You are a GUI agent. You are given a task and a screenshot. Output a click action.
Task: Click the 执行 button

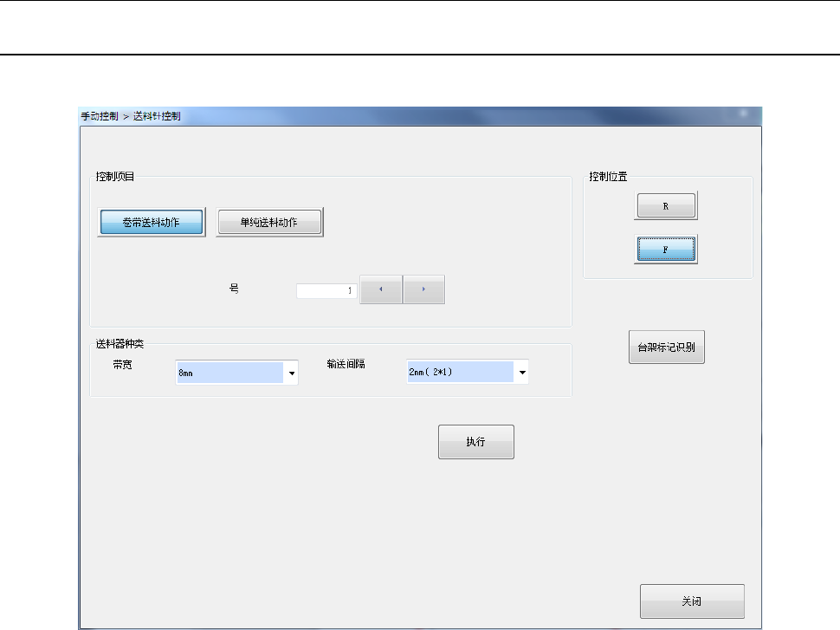pos(475,442)
